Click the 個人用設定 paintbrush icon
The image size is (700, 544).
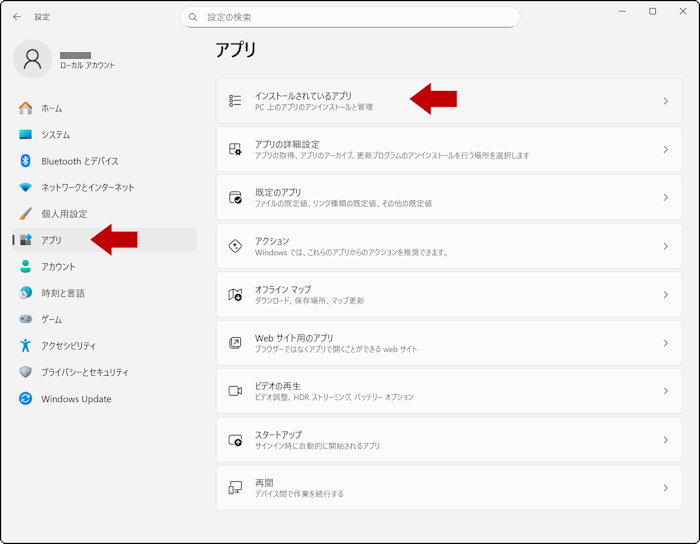click(26, 214)
